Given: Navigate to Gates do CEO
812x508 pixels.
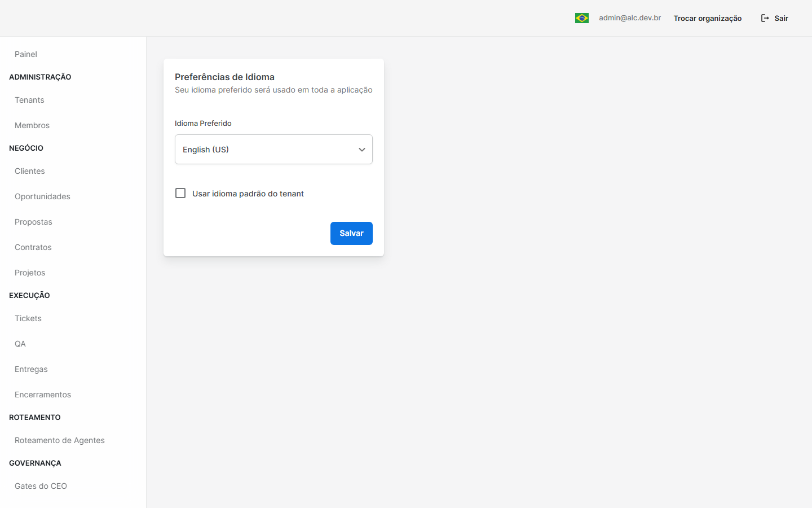Looking at the screenshot, I should (41, 486).
